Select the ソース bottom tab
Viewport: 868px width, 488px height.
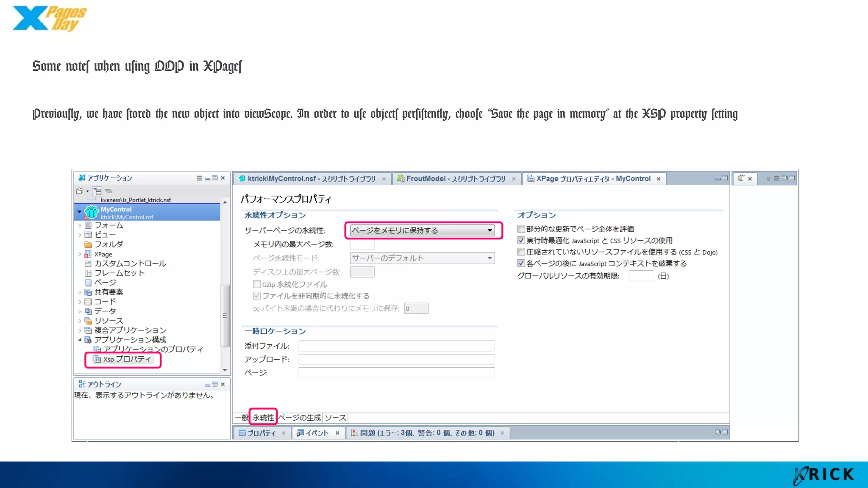[x=335, y=418]
